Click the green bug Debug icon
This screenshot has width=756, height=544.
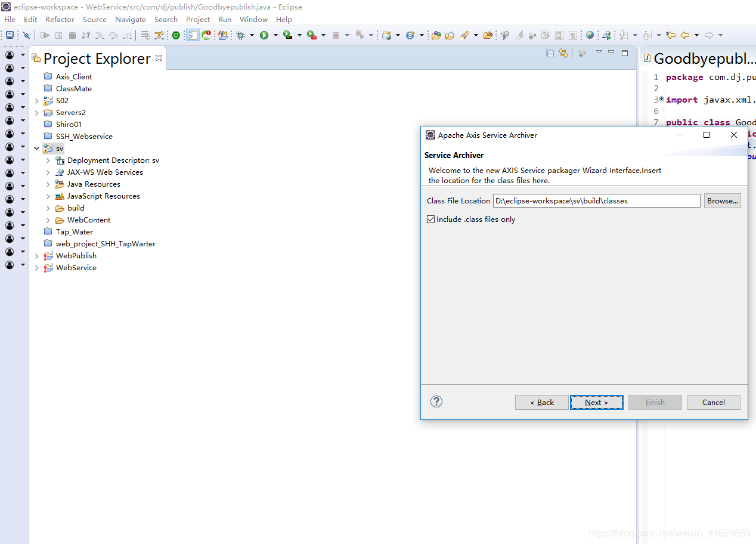pos(240,35)
